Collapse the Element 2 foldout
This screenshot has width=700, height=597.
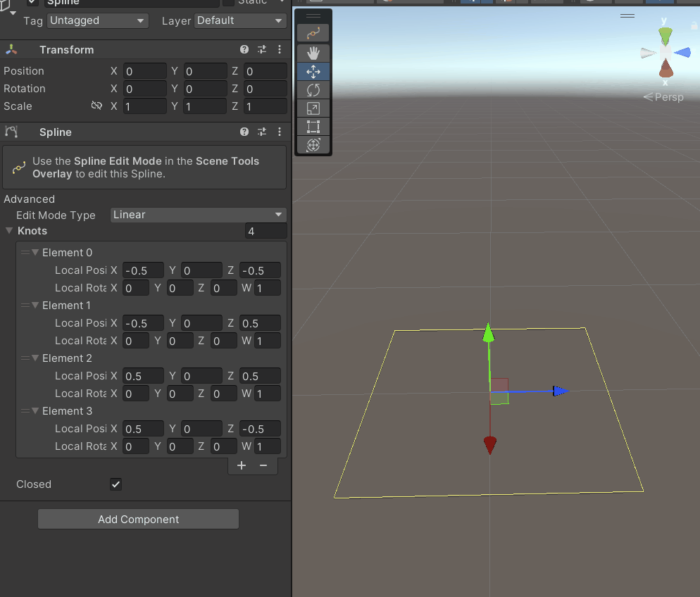click(35, 358)
